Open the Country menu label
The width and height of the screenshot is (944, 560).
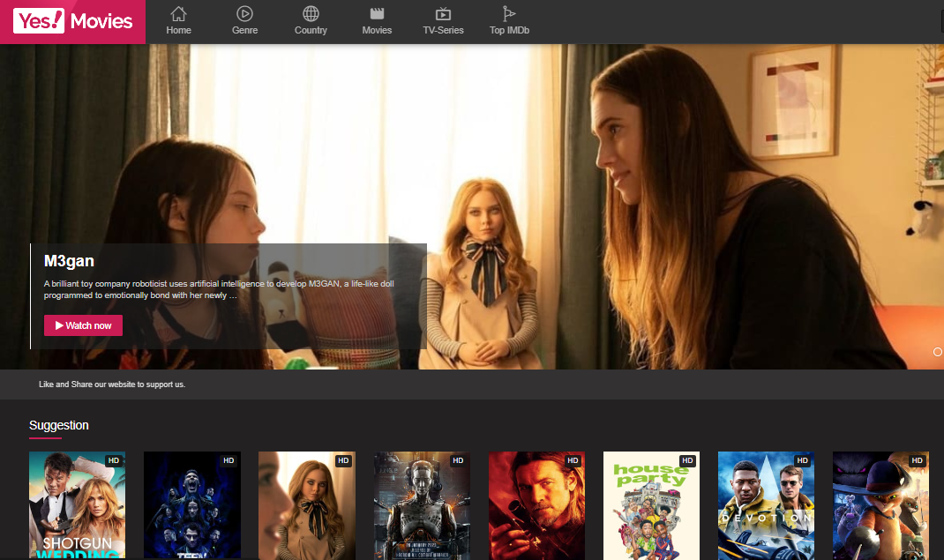tap(311, 30)
